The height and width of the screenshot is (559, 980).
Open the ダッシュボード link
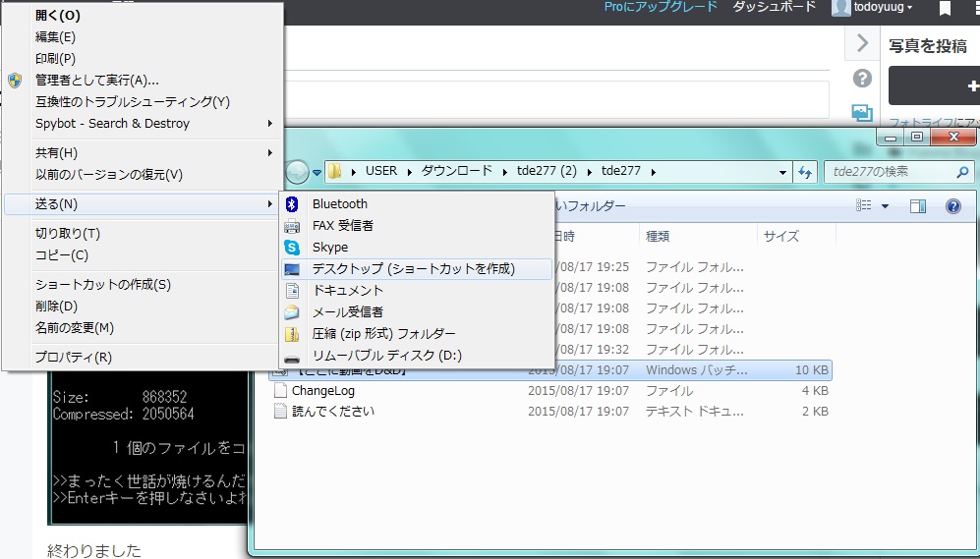pos(775,7)
